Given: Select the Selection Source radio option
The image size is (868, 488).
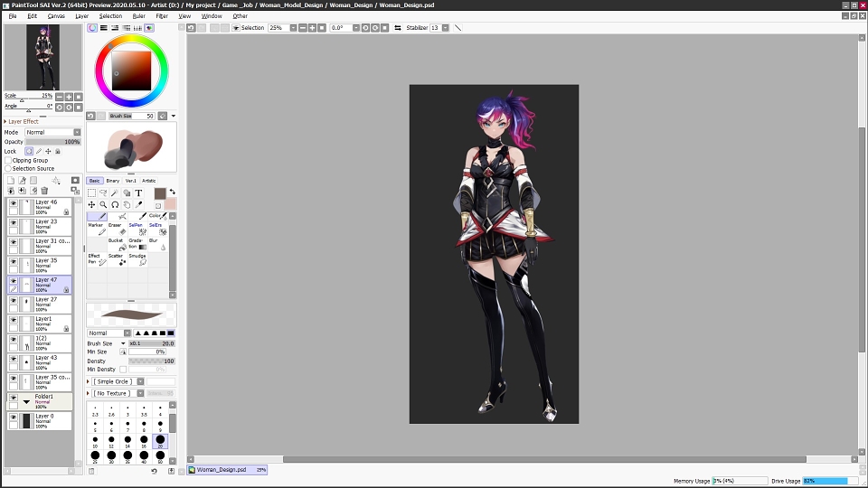Looking at the screenshot, I should pyautogui.click(x=8, y=168).
